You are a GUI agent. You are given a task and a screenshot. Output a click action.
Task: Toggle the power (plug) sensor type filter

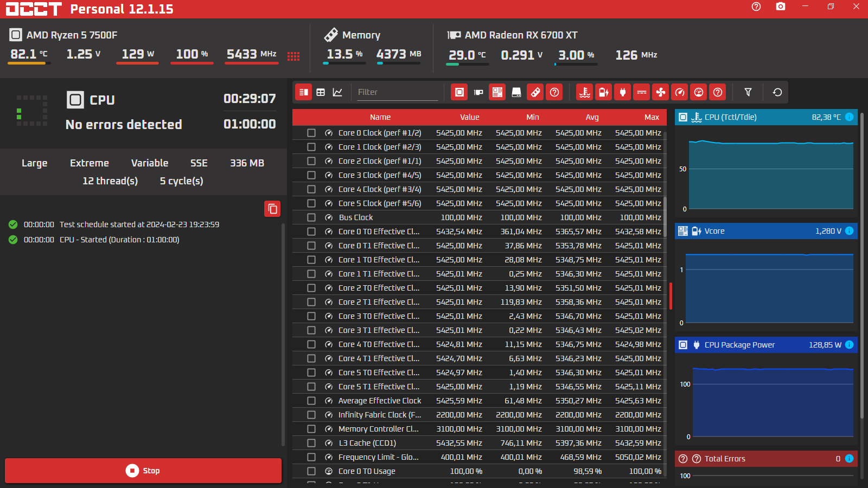pos(623,92)
